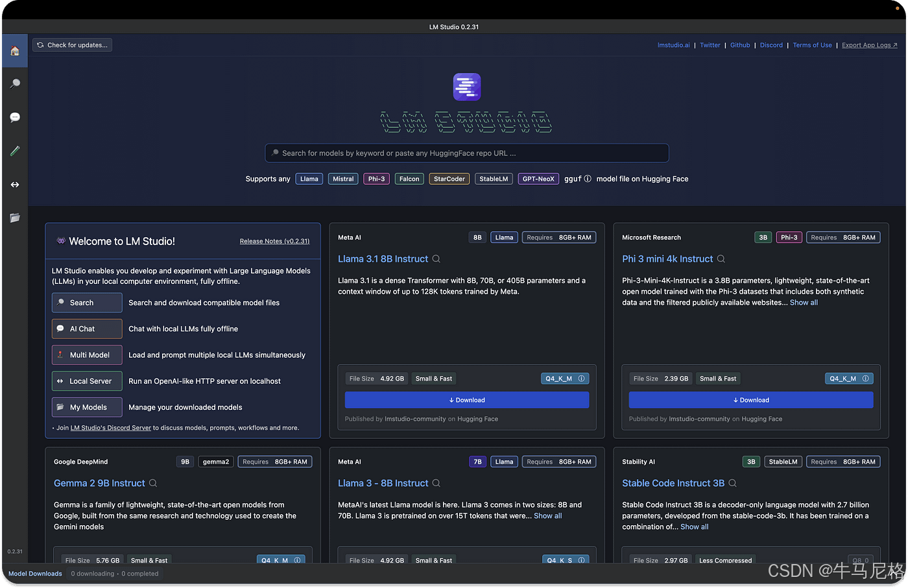Click Export App Logs link
Image resolution: width=908 pixels, height=588 pixels.
coord(869,45)
